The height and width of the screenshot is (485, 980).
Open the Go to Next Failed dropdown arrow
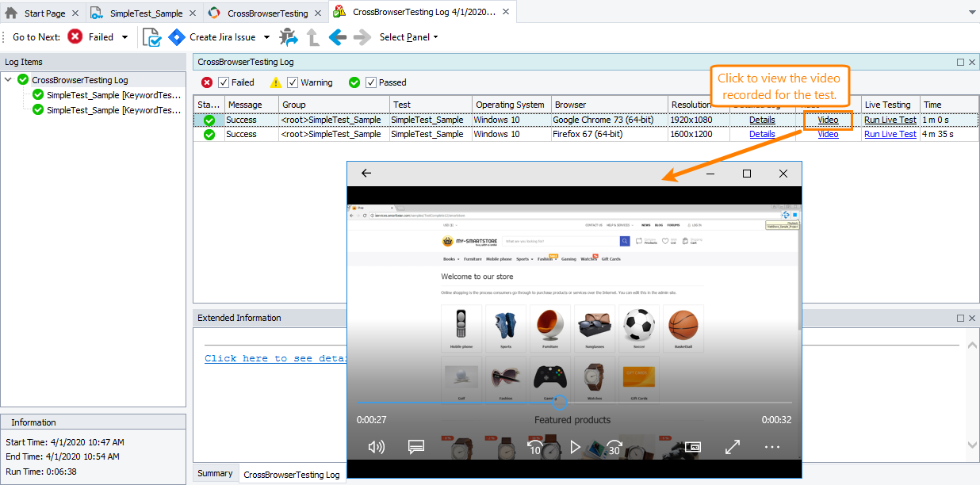124,37
